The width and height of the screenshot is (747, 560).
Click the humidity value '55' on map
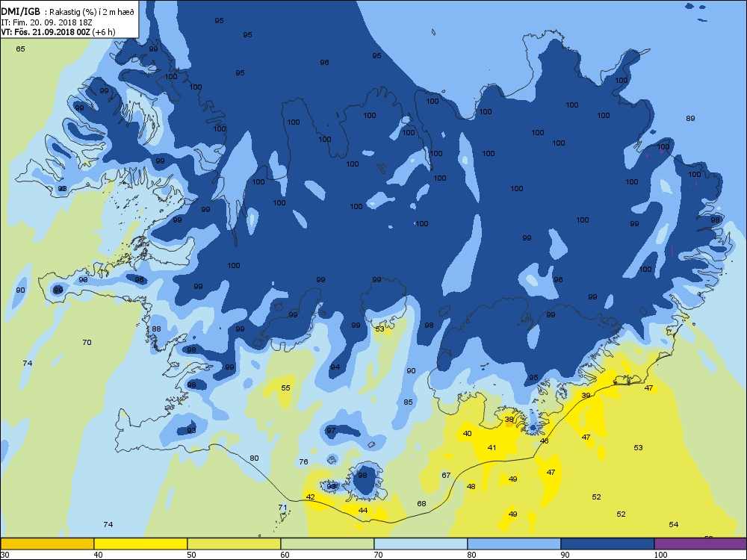coord(285,388)
